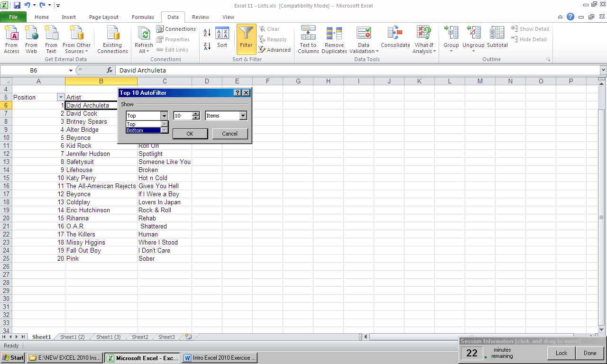Image resolution: width=607 pixels, height=364 pixels.
Task: Click the Consolidate icon
Action: (395, 38)
